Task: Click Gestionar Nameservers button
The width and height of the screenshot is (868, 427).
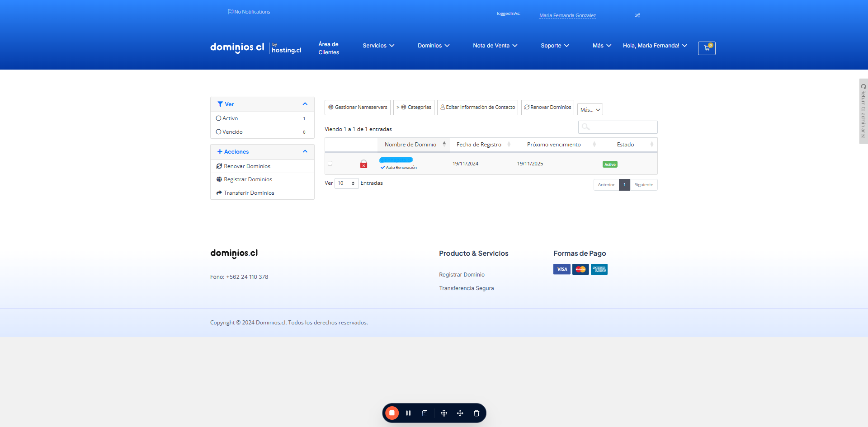Action: [358, 108]
